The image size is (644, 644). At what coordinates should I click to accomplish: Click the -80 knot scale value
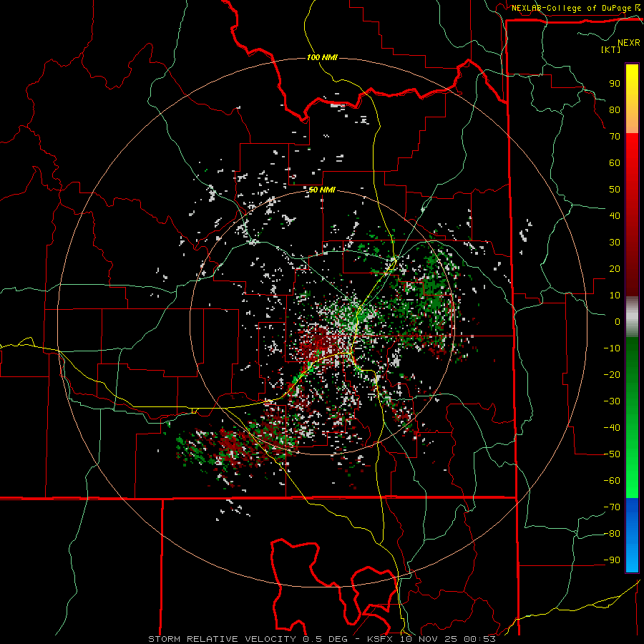(x=612, y=534)
